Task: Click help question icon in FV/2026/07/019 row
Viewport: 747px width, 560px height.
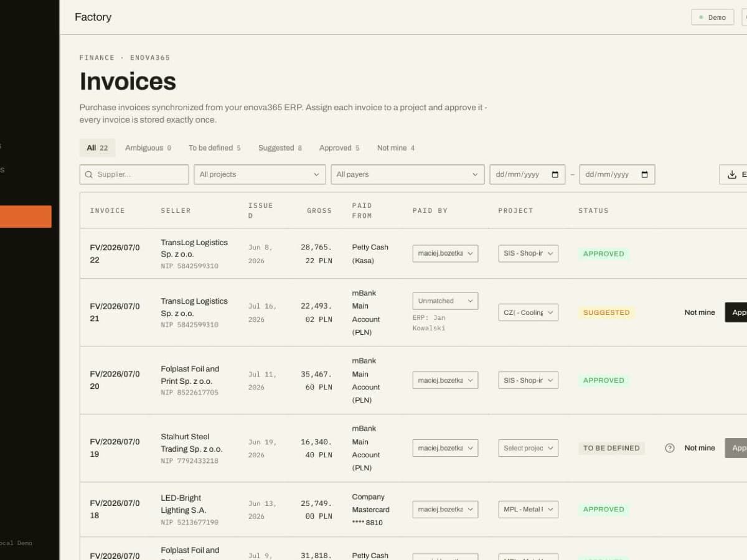Action: 670,448
